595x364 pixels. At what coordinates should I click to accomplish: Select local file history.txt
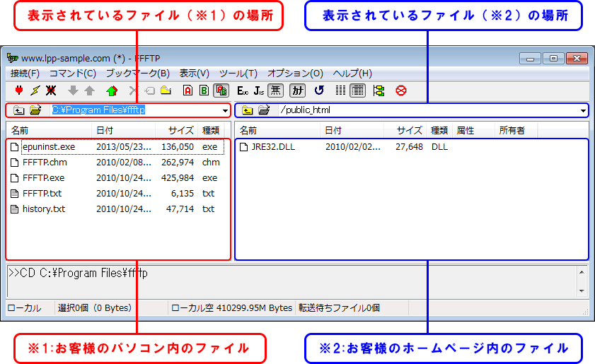point(44,209)
